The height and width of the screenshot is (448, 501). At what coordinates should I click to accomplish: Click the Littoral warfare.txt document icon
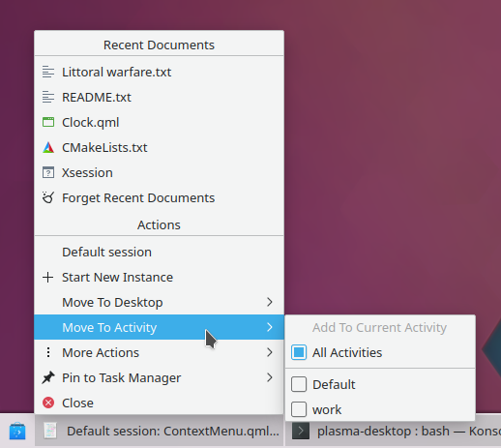(48, 72)
